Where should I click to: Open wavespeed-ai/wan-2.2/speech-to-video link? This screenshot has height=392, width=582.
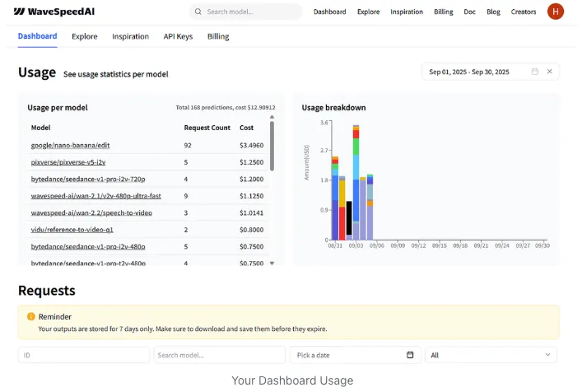click(x=91, y=212)
